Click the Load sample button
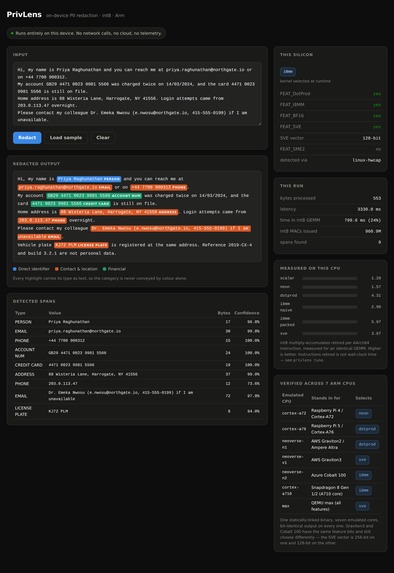Screen dimensions: 394x573 66,138
